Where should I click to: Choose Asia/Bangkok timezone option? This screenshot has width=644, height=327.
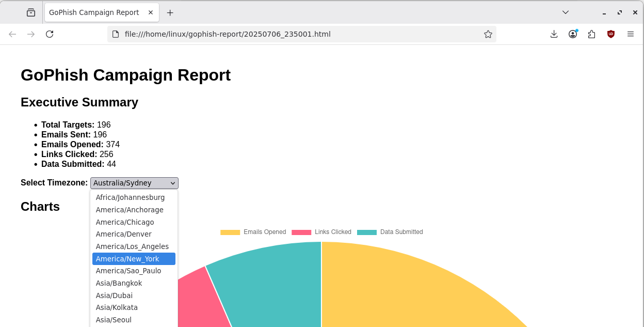134,283
